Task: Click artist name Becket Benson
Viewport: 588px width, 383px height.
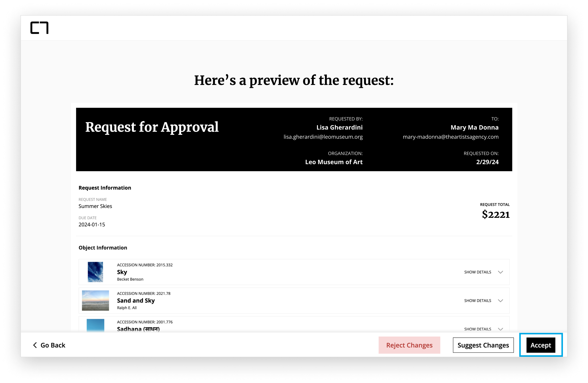Action: coord(130,279)
